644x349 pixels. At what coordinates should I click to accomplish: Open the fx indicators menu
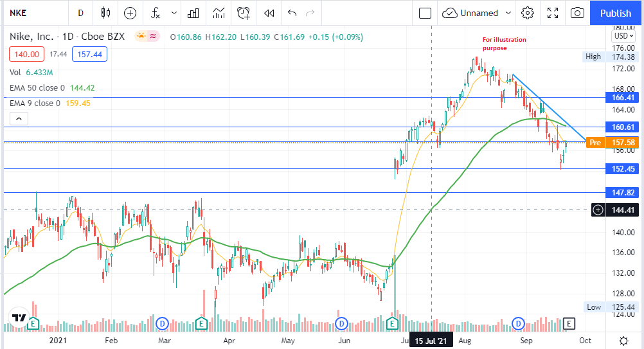click(156, 13)
